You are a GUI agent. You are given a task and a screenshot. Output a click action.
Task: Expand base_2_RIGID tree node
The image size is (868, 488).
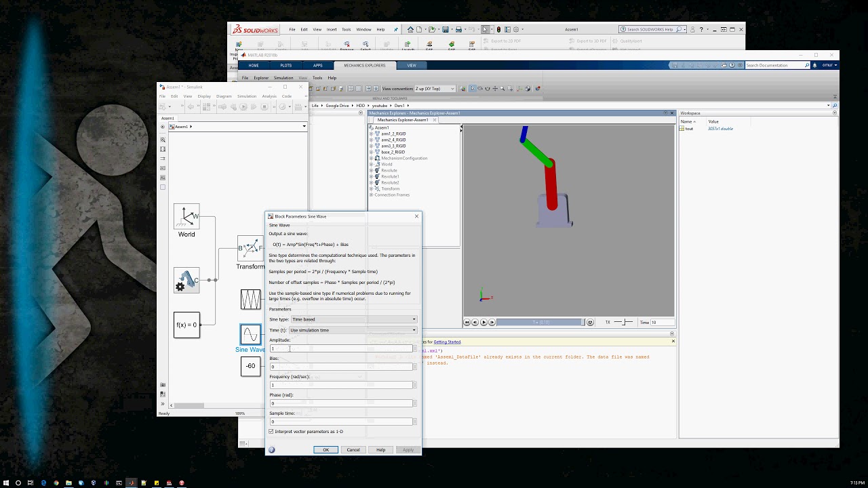371,152
